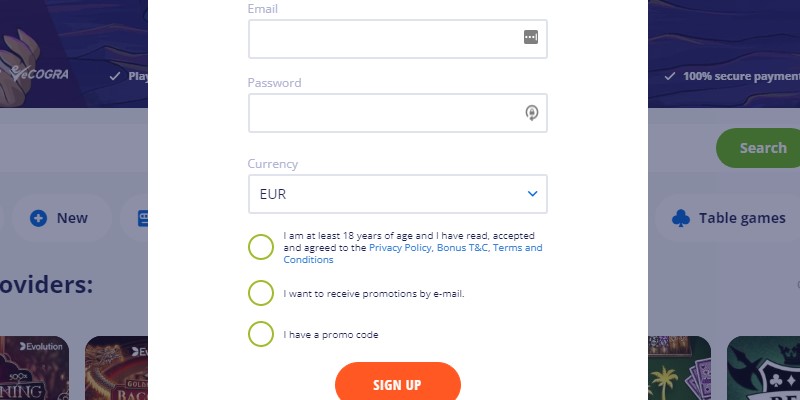
Task: Focus the Email input field
Action: [397, 39]
